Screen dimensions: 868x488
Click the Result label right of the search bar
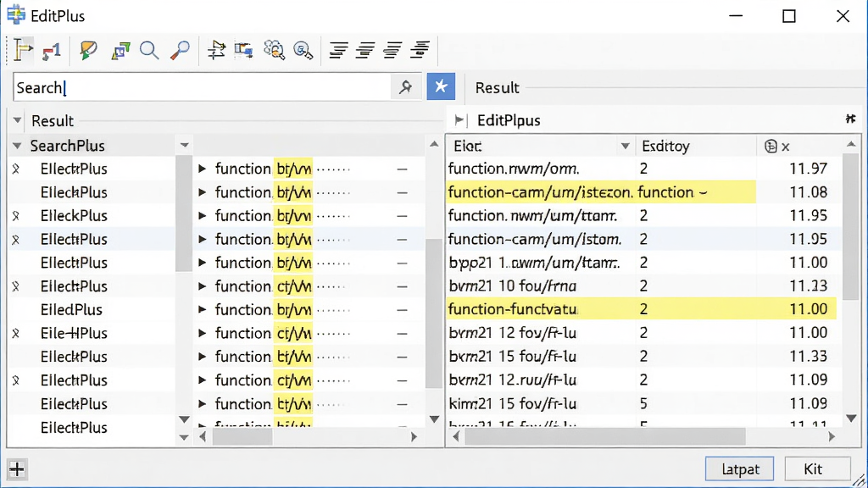pos(497,87)
